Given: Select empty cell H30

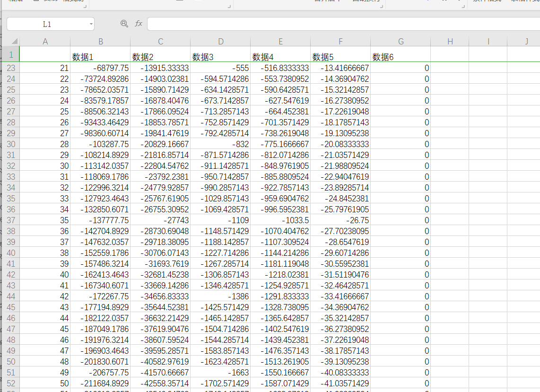Looking at the screenshot, I should coord(450,144).
